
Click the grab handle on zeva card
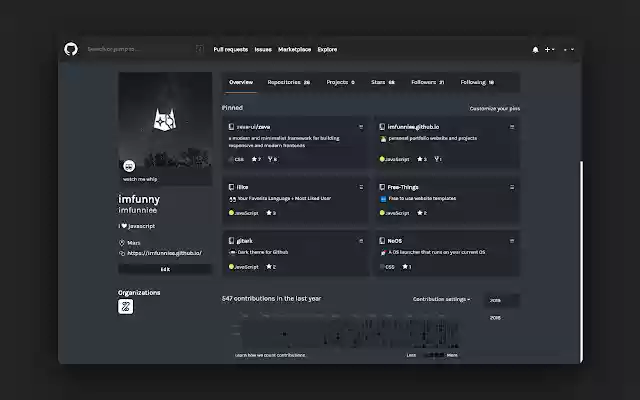point(361,127)
